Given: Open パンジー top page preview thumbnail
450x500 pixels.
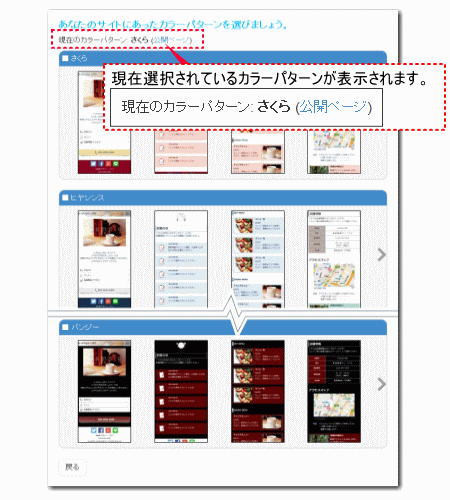Looking at the screenshot, I should 104,391.
